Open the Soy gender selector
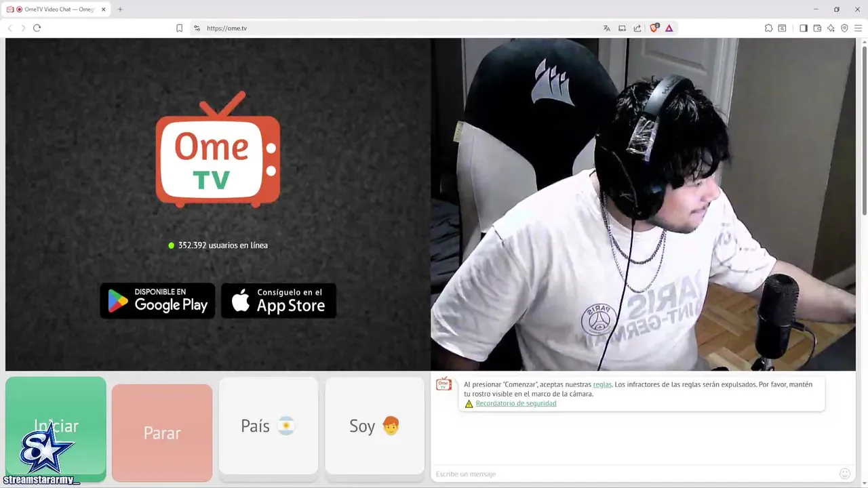This screenshot has height=488, width=868. (374, 426)
